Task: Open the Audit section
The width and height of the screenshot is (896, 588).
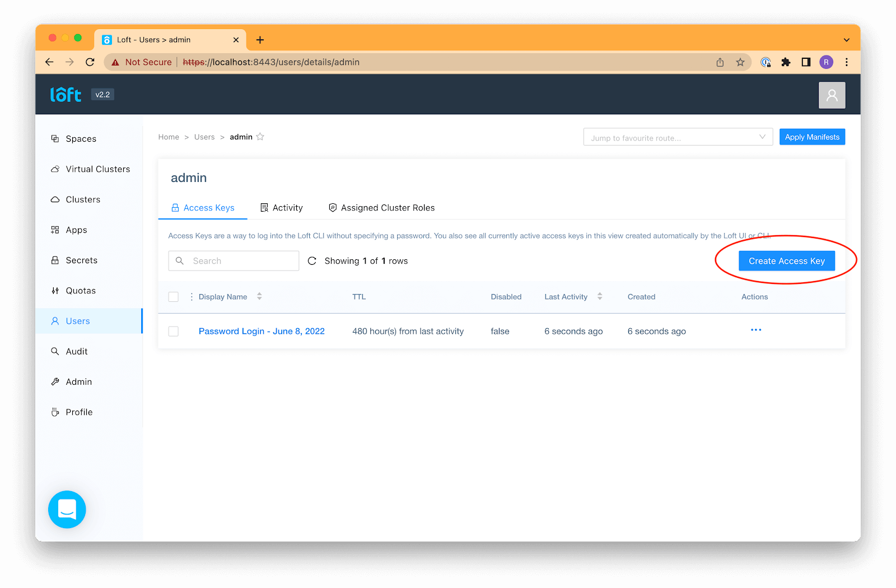Action: coord(76,351)
